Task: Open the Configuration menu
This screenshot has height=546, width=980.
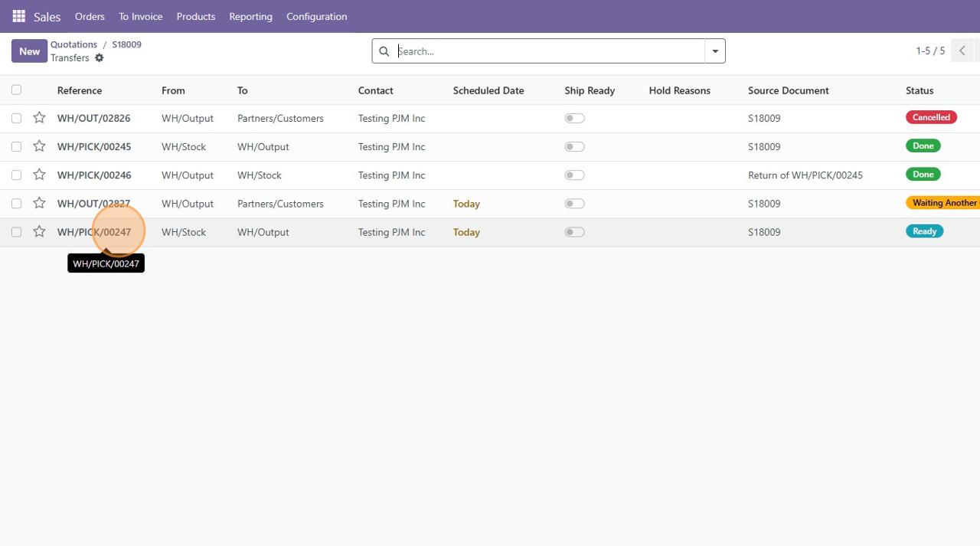Action: (316, 16)
